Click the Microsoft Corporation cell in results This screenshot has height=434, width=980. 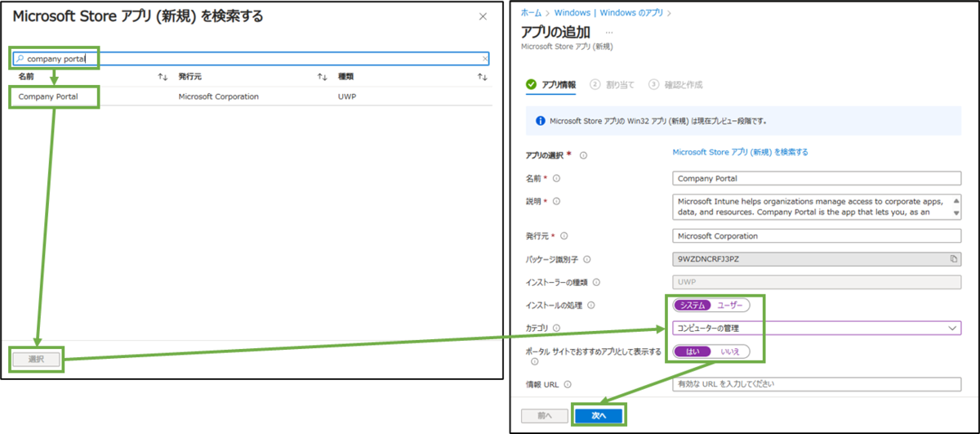click(x=218, y=96)
